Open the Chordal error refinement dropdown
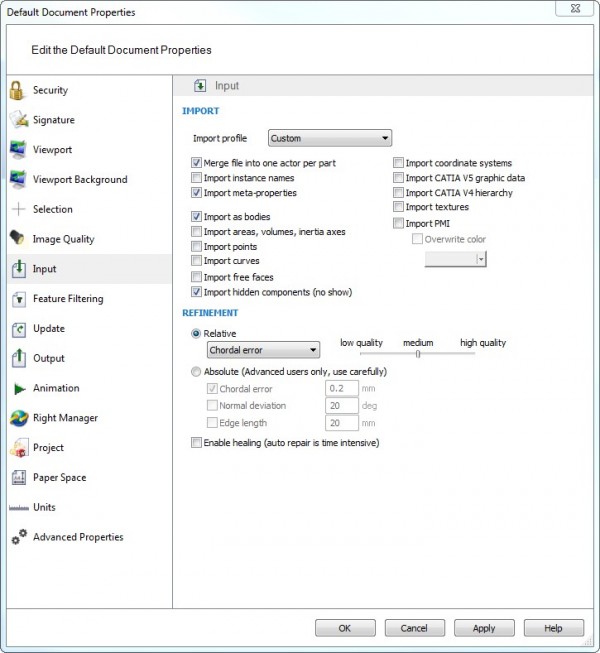Viewport: 600px width, 653px height. [x=264, y=350]
